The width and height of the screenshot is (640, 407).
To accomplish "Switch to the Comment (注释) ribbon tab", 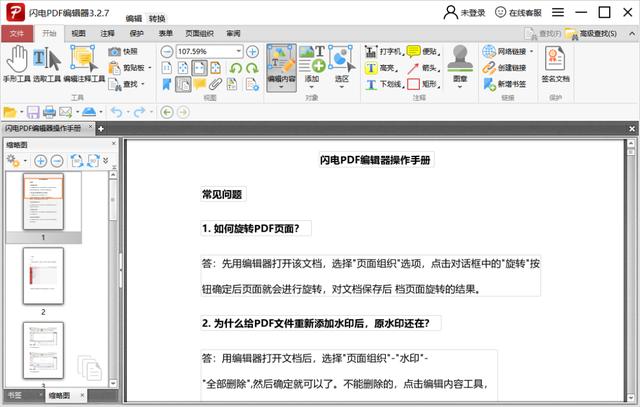I will pyautogui.click(x=107, y=33).
